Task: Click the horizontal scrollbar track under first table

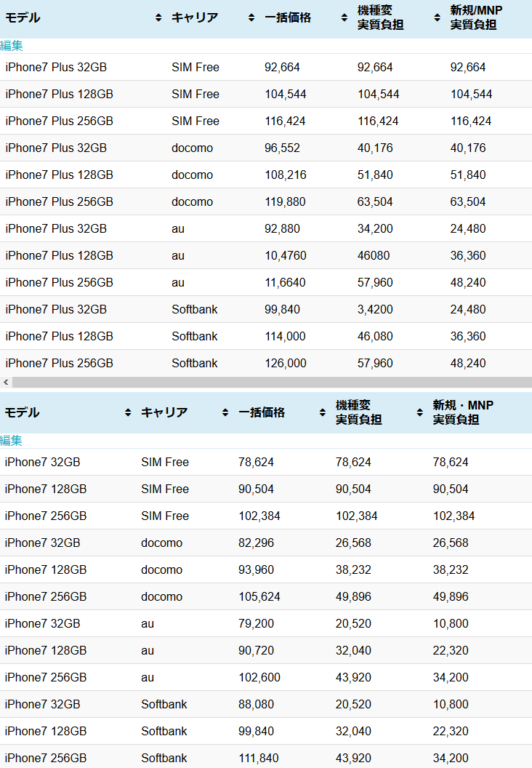Action: pos(272,382)
